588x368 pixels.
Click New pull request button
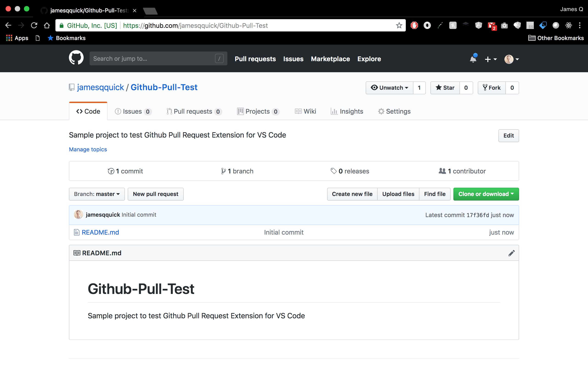155,194
